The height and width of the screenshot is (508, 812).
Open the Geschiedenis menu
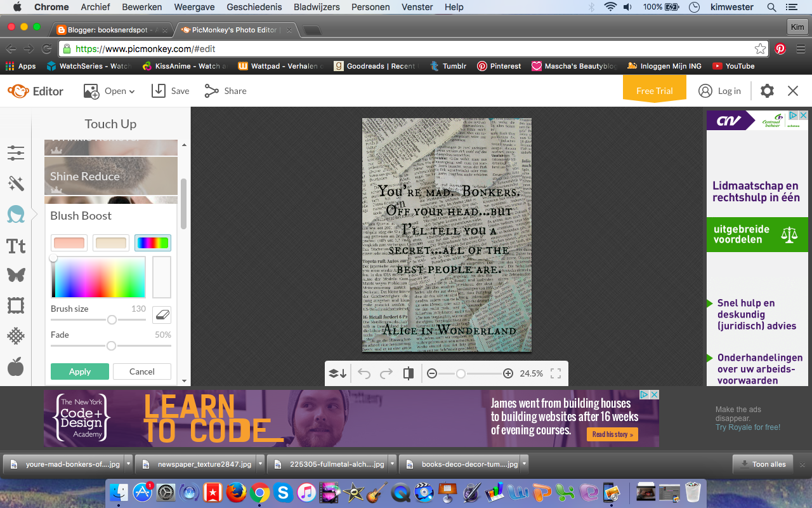click(256, 7)
